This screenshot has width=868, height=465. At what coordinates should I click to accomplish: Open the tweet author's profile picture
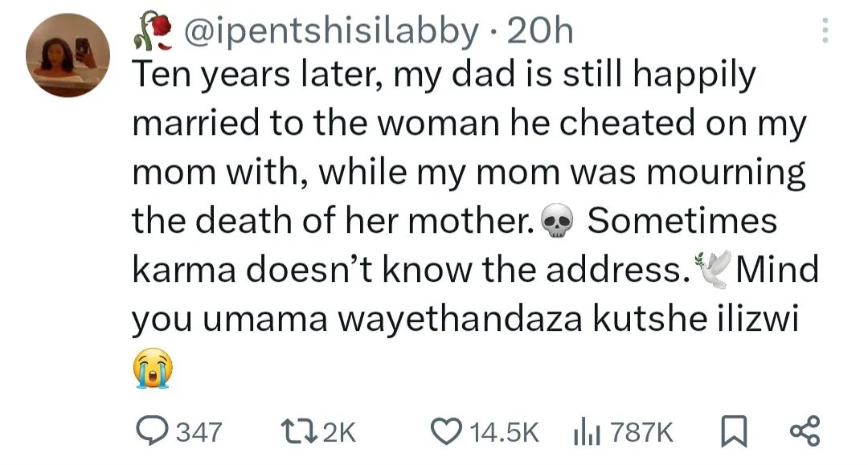point(68,55)
